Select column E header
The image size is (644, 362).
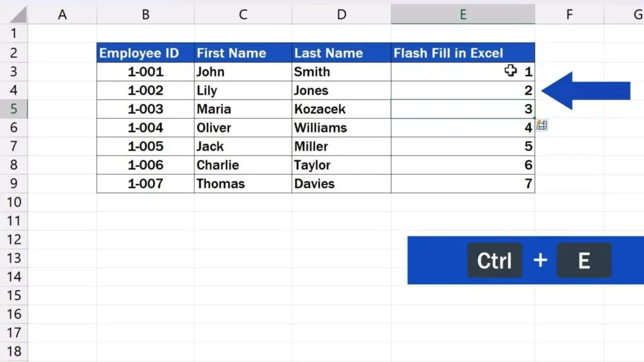click(x=462, y=14)
